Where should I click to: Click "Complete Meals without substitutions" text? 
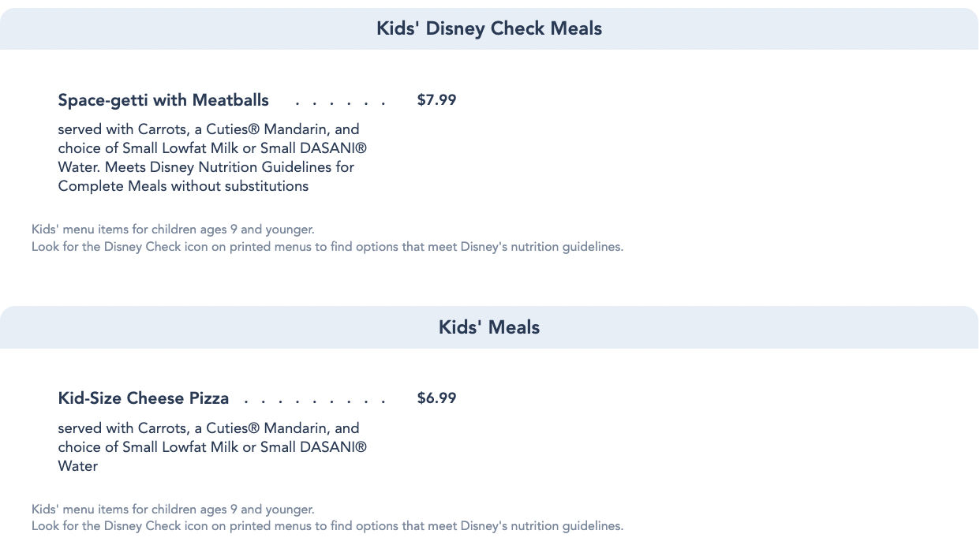[183, 186]
